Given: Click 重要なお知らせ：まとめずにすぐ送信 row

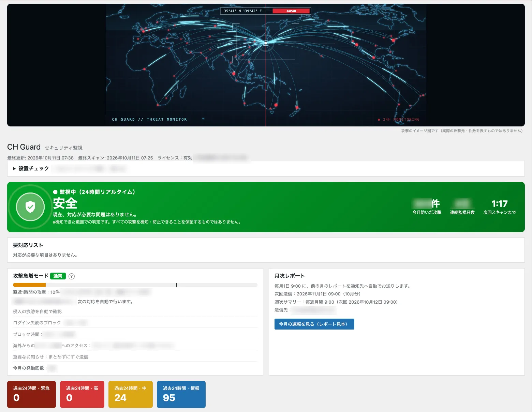Looking at the screenshot, I should 135,356.
